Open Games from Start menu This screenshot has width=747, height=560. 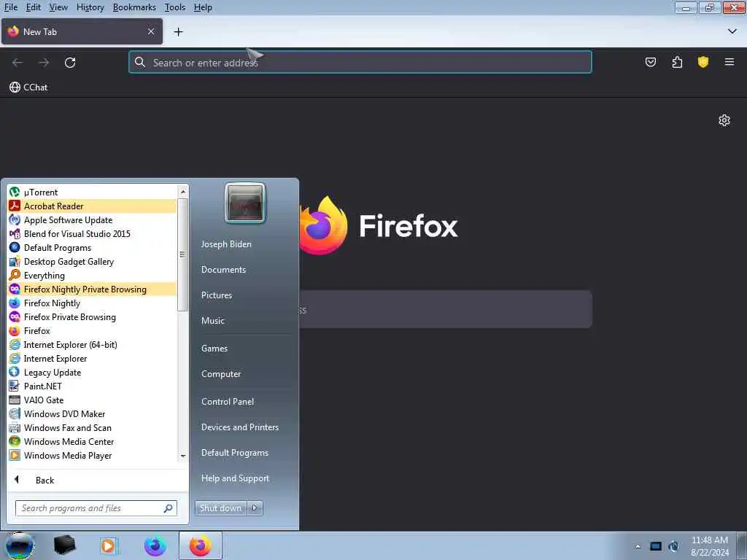pyautogui.click(x=214, y=349)
